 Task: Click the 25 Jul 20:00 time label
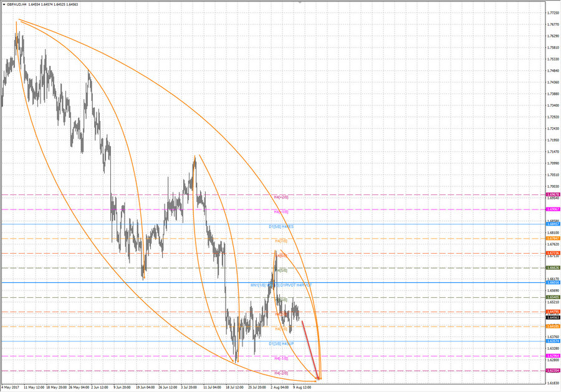(x=257, y=387)
